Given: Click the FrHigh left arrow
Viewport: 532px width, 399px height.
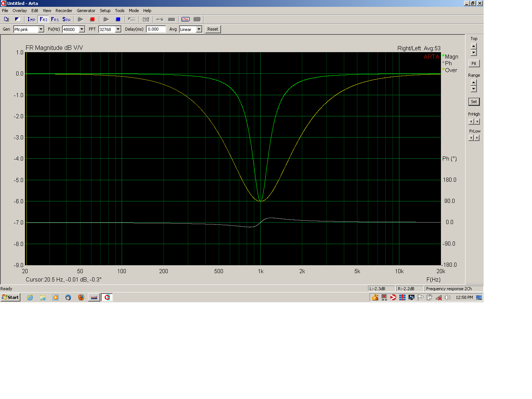Looking at the screenshot, I should 471,122.
